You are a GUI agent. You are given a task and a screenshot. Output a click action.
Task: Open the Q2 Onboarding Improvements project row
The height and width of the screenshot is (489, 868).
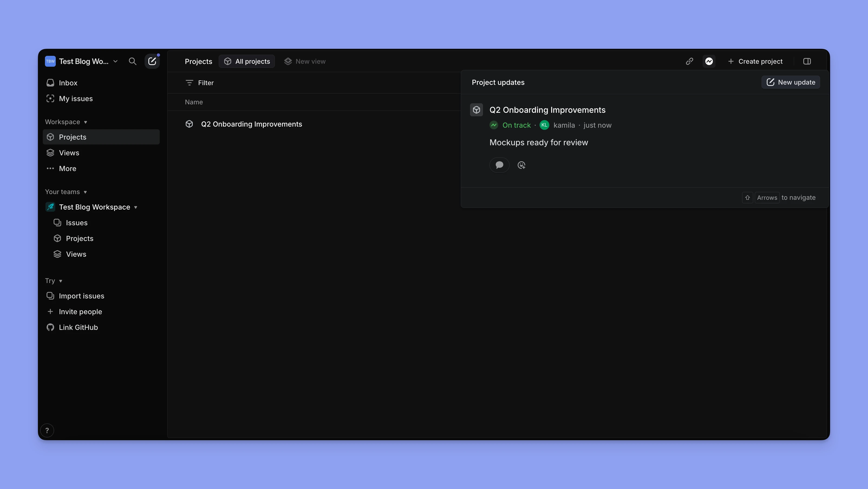[252, 124]
